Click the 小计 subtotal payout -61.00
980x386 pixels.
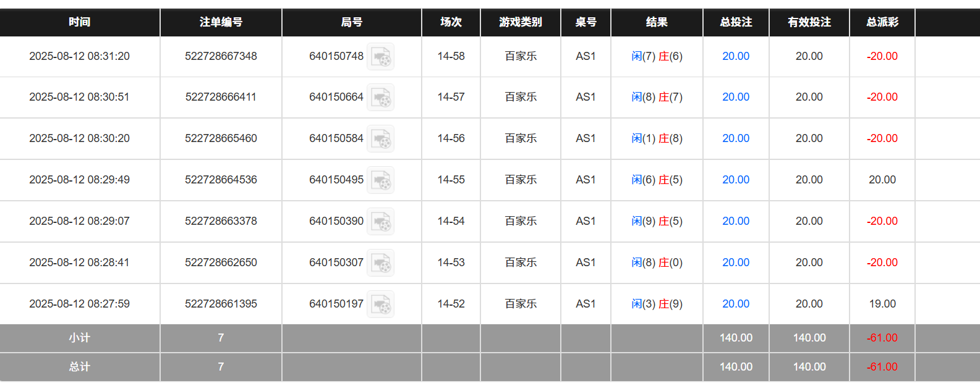[x=882, y=338]
